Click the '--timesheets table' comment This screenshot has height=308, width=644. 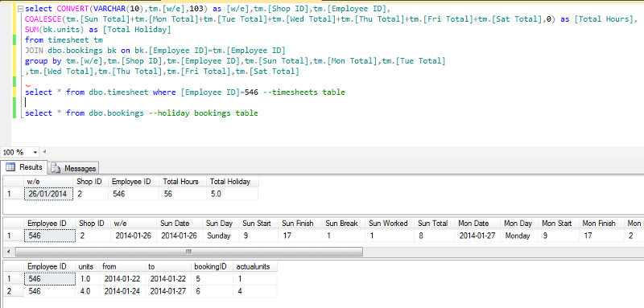tap(303, 92)
